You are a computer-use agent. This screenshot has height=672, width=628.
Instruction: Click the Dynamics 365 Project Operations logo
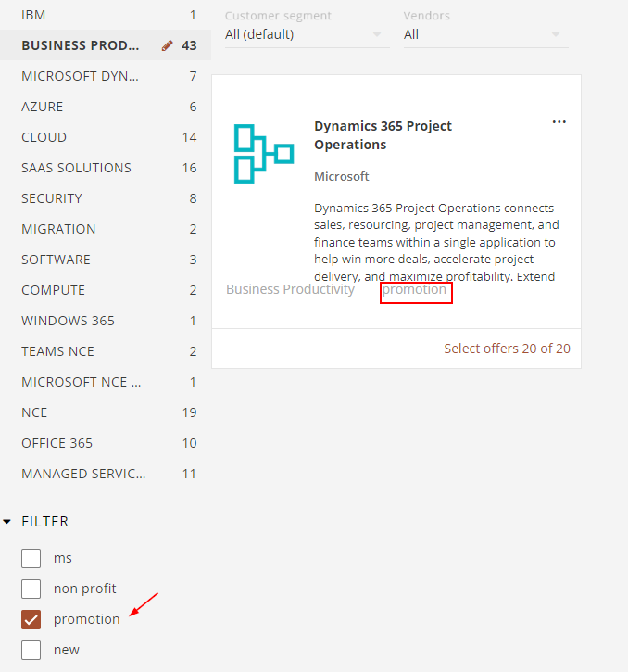click(x=264, y=154)
